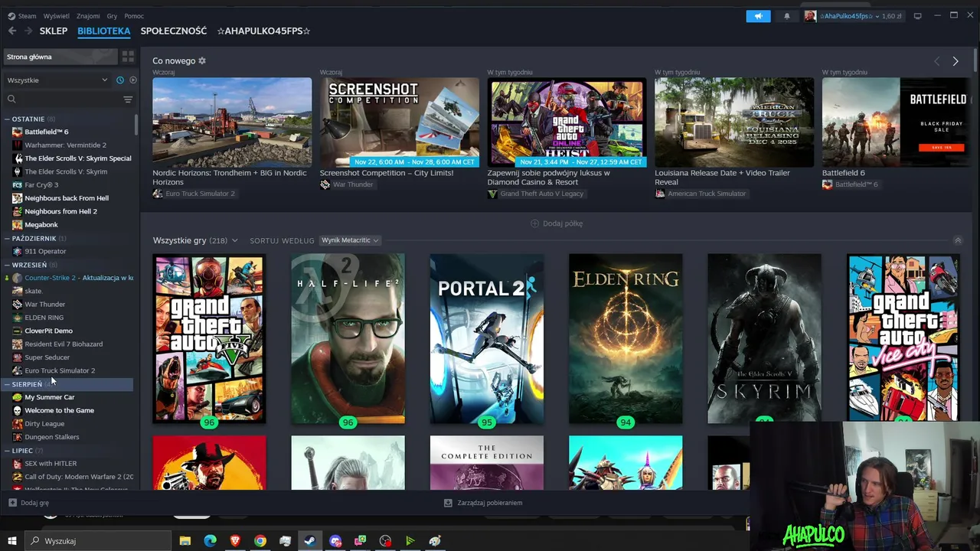Toggle show ready-to-play games icon
Viewport: 980px width, 551px height.
tap(133, 80)
